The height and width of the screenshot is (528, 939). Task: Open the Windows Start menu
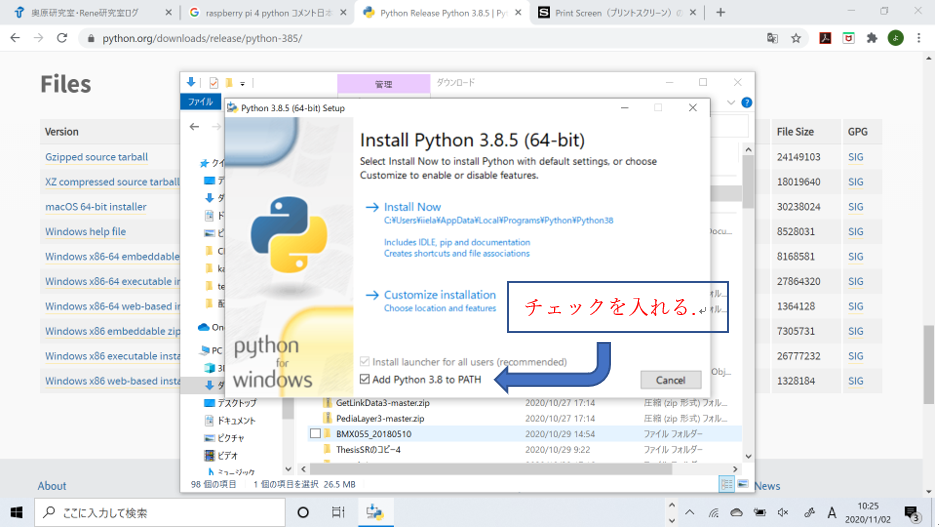(17, 513)
